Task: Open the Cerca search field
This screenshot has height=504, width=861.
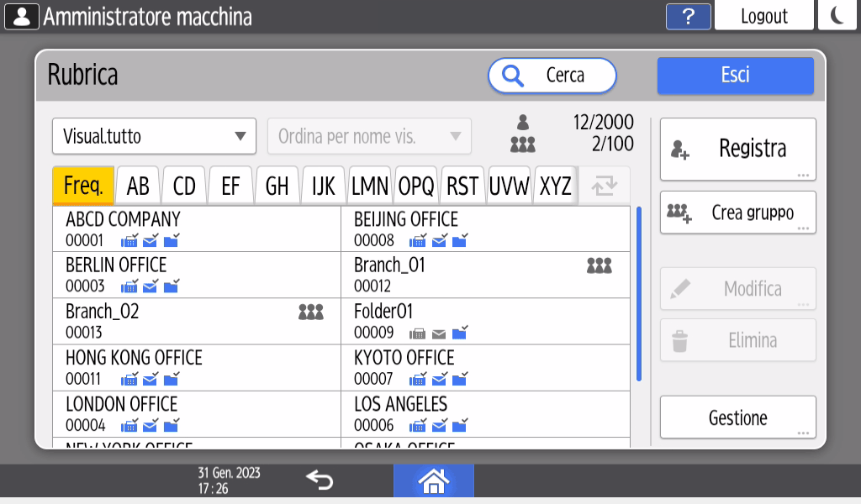Action: pyautogui.click(x=552, y=75)
